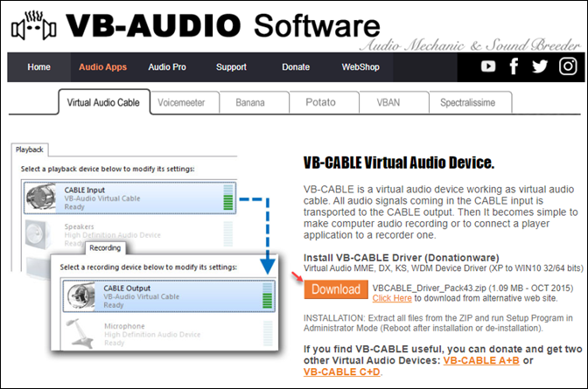Click the Speakers device icon
The height and width of the screenshot is (389, 588).
[x=38, y=235]
